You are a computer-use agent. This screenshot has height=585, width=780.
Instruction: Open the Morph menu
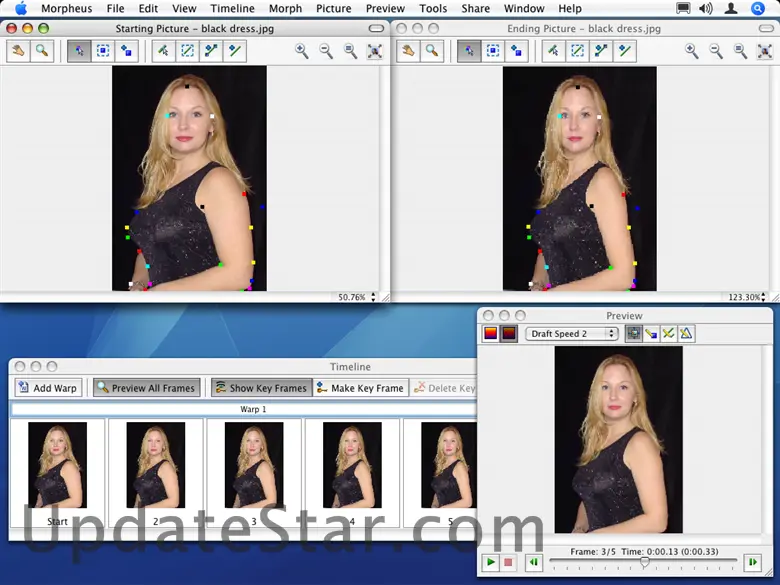coord(285,8)
